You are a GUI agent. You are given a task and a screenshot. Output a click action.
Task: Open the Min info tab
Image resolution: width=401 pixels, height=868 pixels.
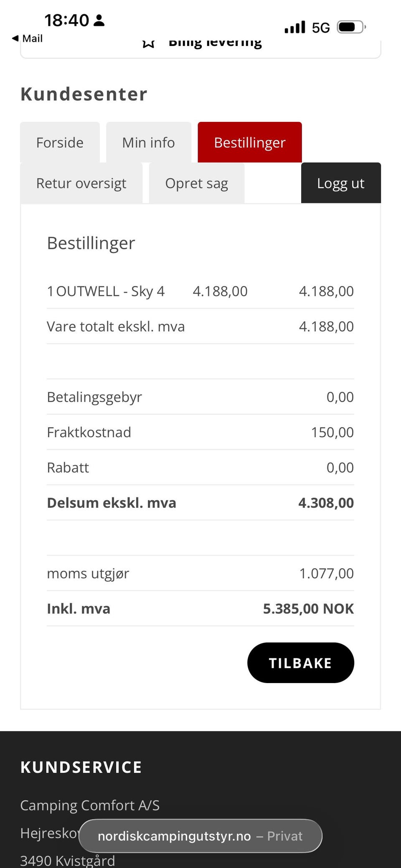[x=149, y=142]
